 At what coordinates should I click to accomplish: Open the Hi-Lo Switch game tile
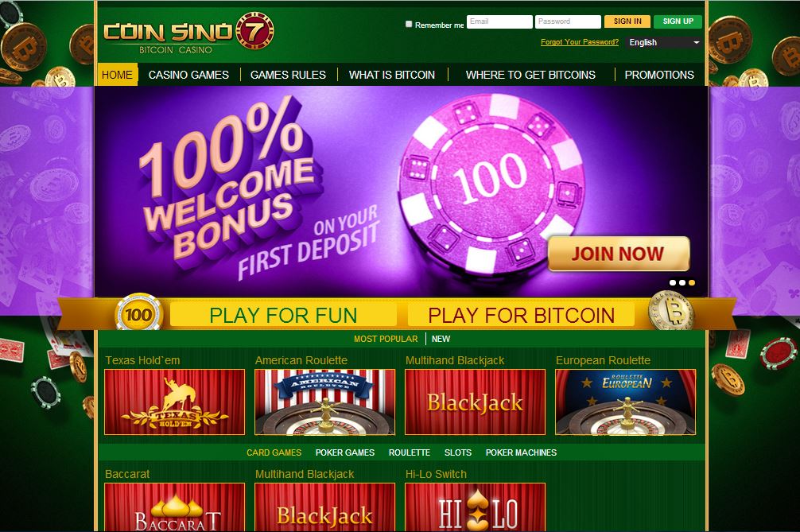click(475, 507)
